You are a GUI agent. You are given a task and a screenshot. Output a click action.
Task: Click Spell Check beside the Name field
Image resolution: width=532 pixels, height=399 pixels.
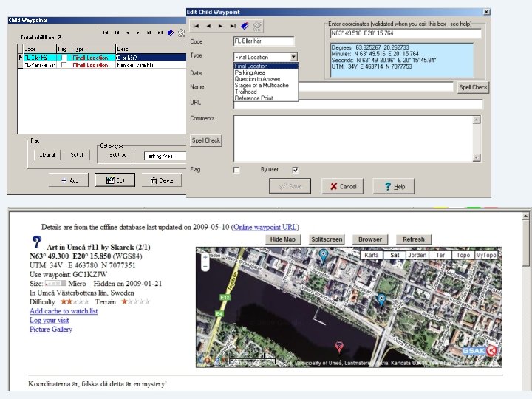(473, 87)
